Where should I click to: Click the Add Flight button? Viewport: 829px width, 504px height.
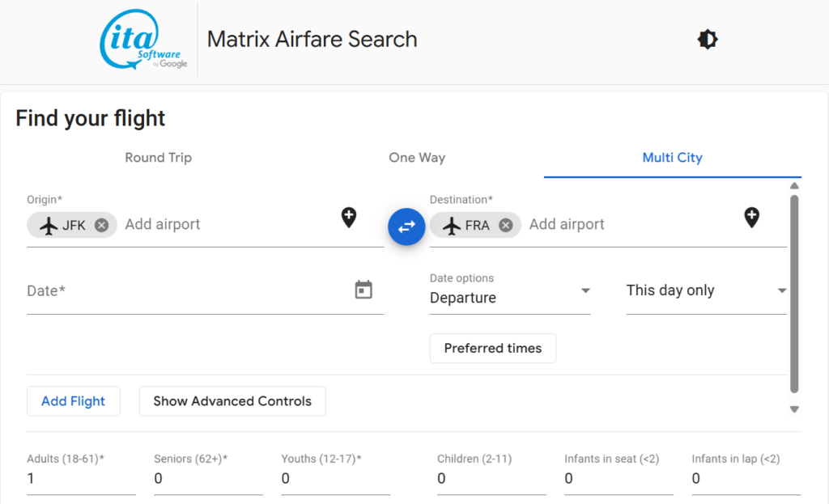[74, 400]
